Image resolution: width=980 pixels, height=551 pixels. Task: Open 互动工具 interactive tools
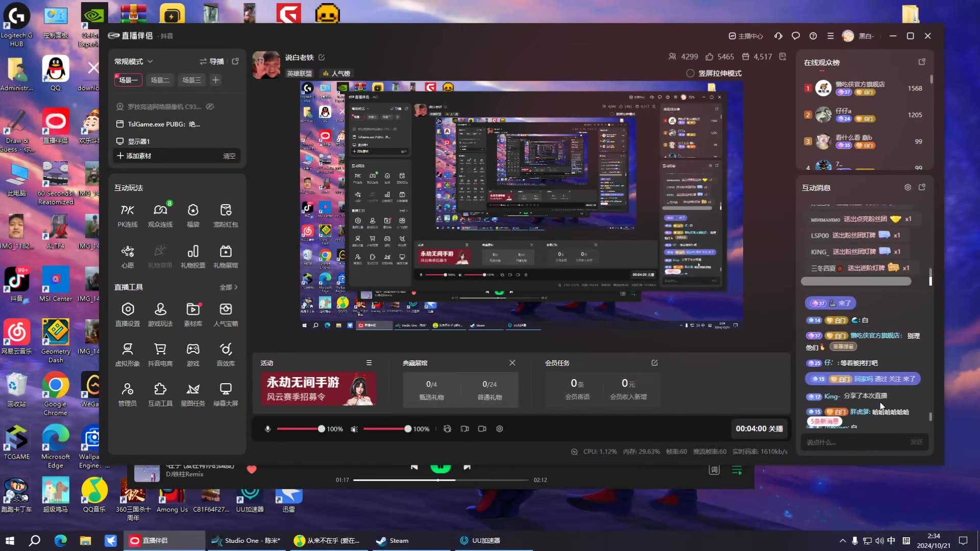(160, 394)
